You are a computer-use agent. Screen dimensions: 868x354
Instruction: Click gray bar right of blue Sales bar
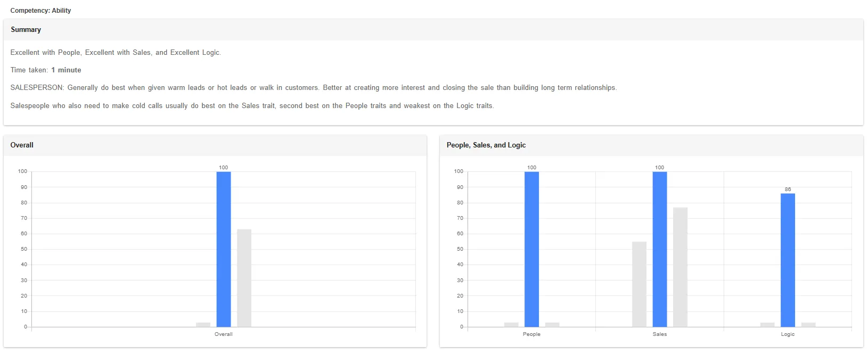[680, 267]
